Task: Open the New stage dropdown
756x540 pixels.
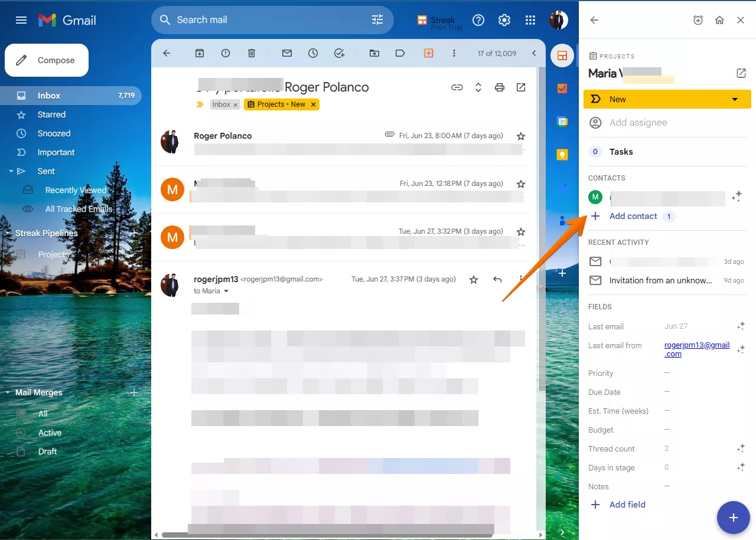Action: click(x=735, y=99)
